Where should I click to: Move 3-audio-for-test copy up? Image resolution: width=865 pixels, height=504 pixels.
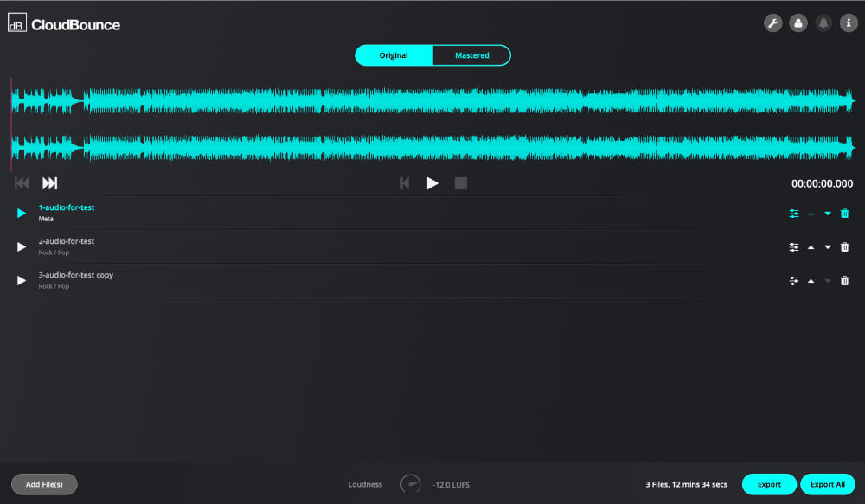coord(811,281)
